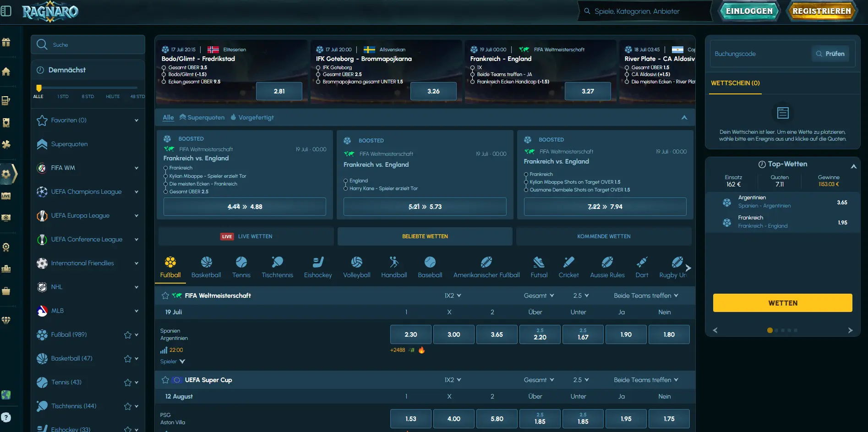Image resolution: width=868 pixels, height=432 pixels.
Task: Click the help question mark icon
Action: tap(6, 417)
